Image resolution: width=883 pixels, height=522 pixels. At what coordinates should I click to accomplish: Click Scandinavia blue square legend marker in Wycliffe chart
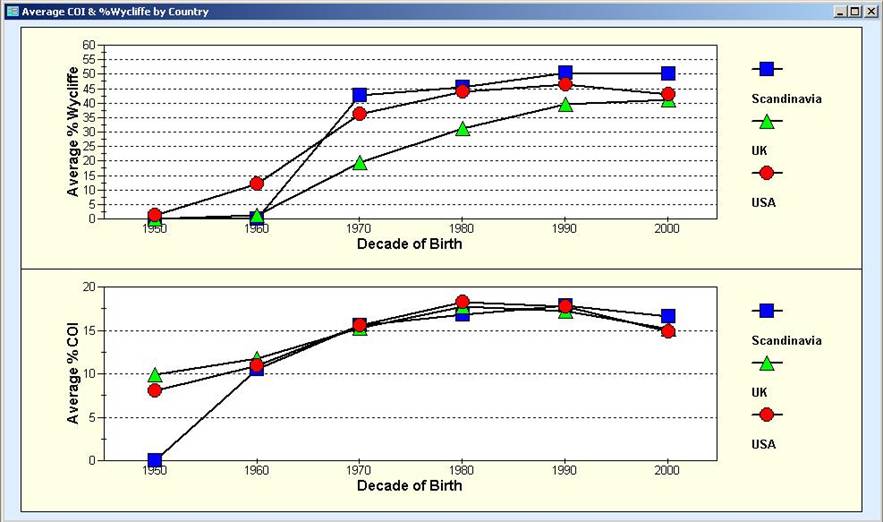767,69
